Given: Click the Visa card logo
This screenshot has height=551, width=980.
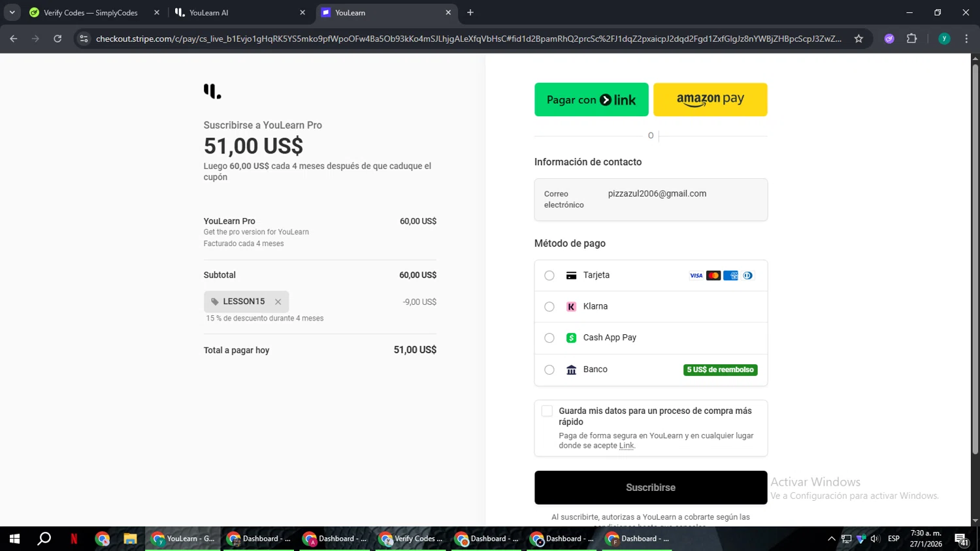Looking at the screenshot, I should pyautogui.click(x=696, y=275).
